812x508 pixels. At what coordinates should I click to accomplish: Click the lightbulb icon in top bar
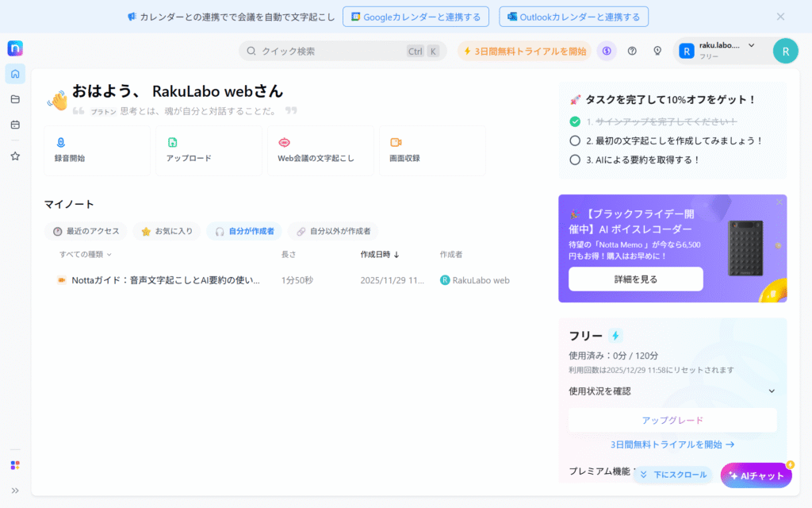(657, 51)
